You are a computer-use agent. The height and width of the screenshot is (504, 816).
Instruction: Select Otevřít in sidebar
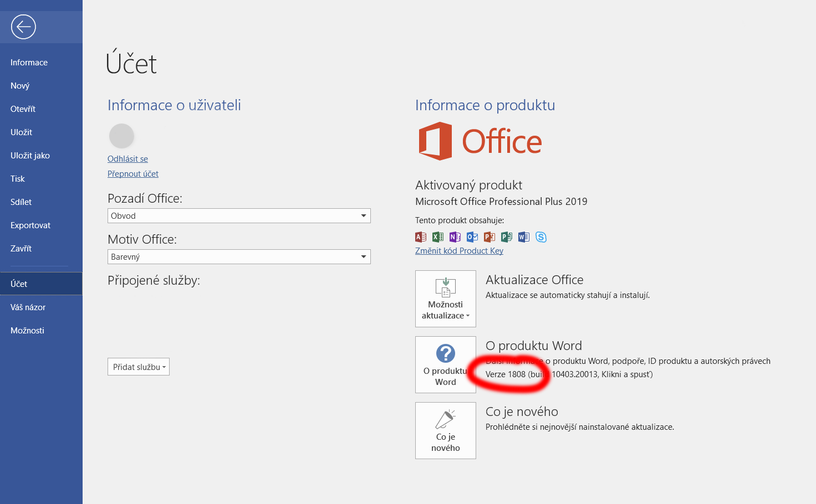point(41,109)
